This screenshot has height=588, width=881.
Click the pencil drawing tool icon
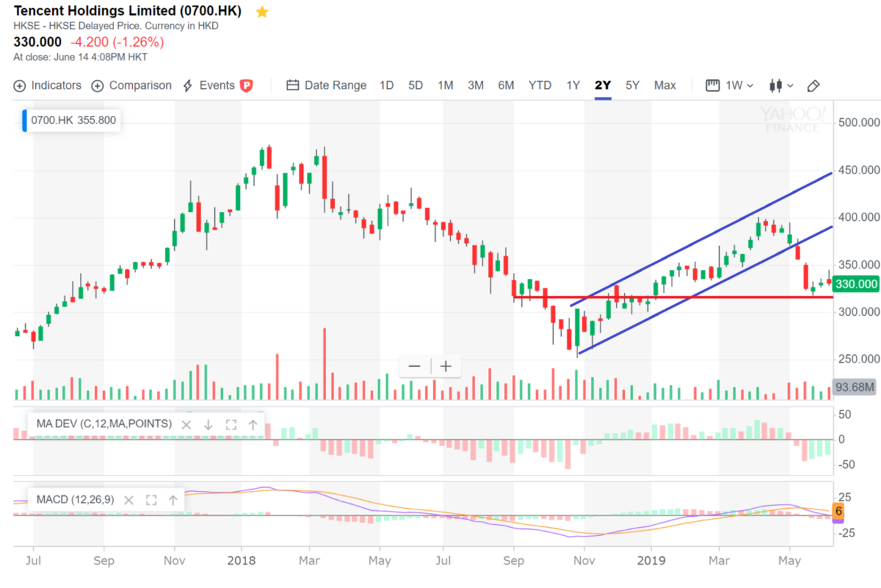(814, 86)
